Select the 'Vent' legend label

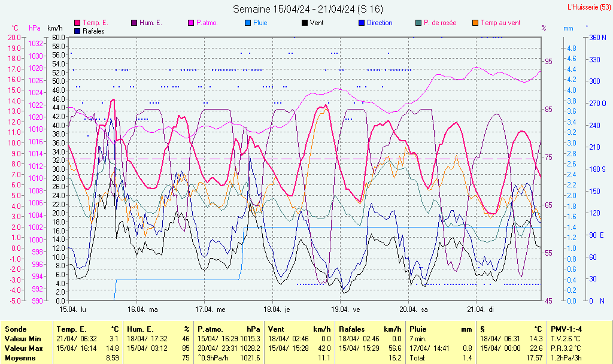317,23
